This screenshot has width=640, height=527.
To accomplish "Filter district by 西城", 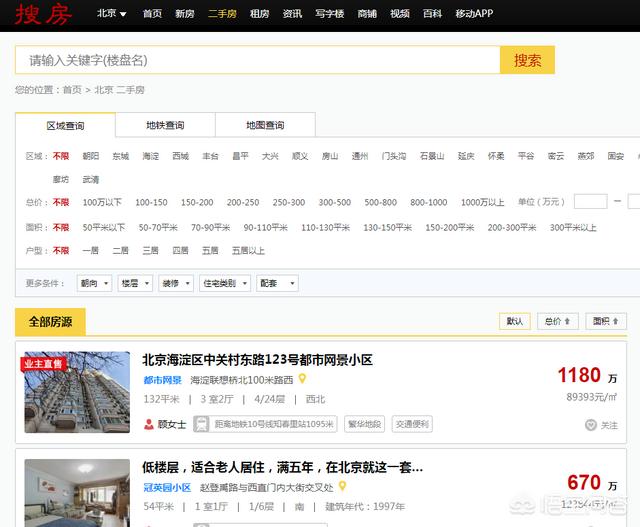I will point(180,156).
